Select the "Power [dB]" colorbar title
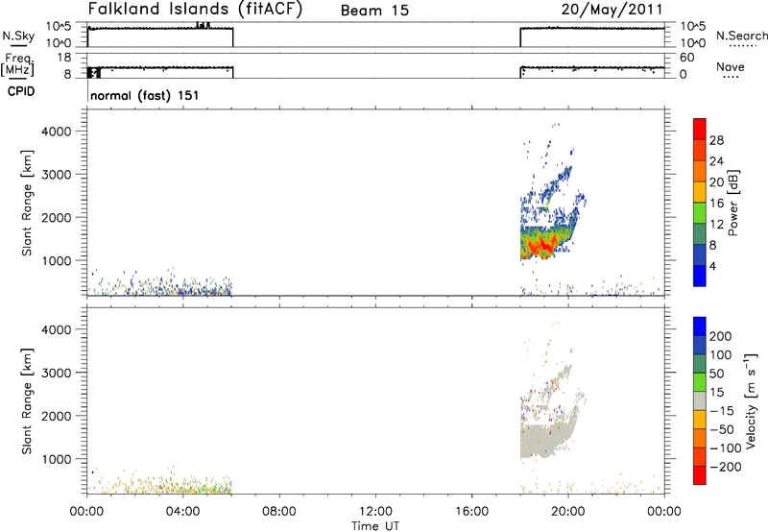768x532 pixels. (x=732, y=203)
